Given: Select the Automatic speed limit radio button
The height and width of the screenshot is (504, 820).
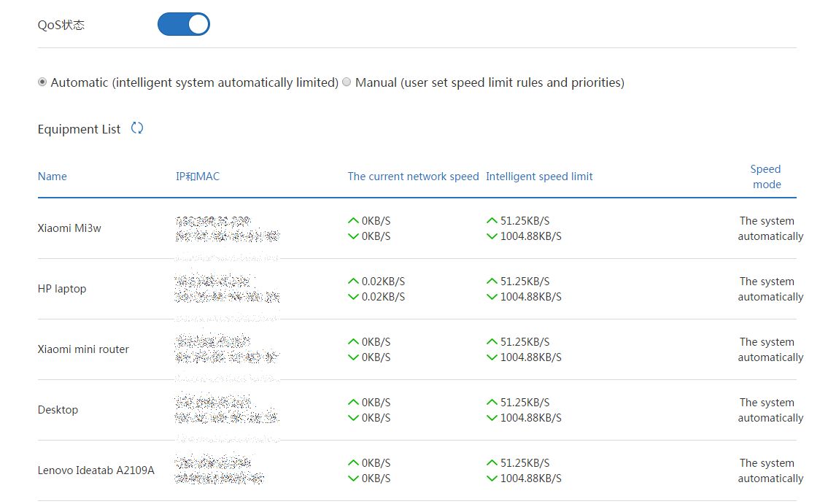Looking at the screenshot, I should tap(42, 82).
